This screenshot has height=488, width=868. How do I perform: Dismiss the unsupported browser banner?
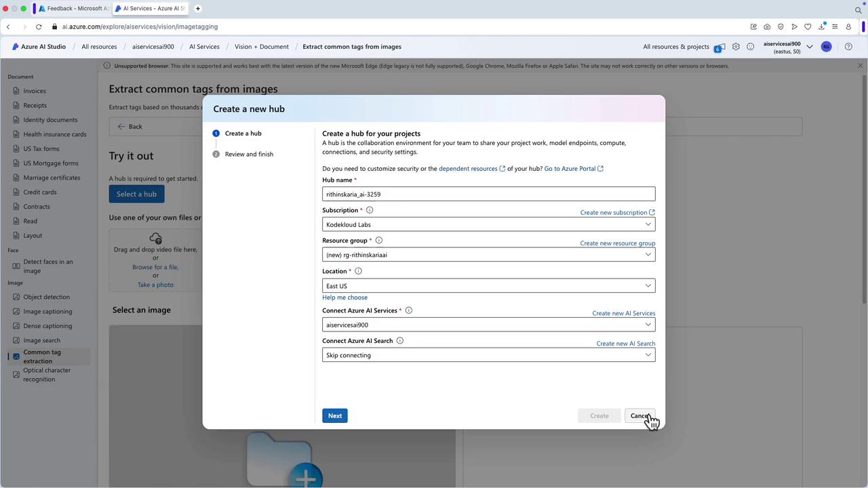(x=861, y=66)
